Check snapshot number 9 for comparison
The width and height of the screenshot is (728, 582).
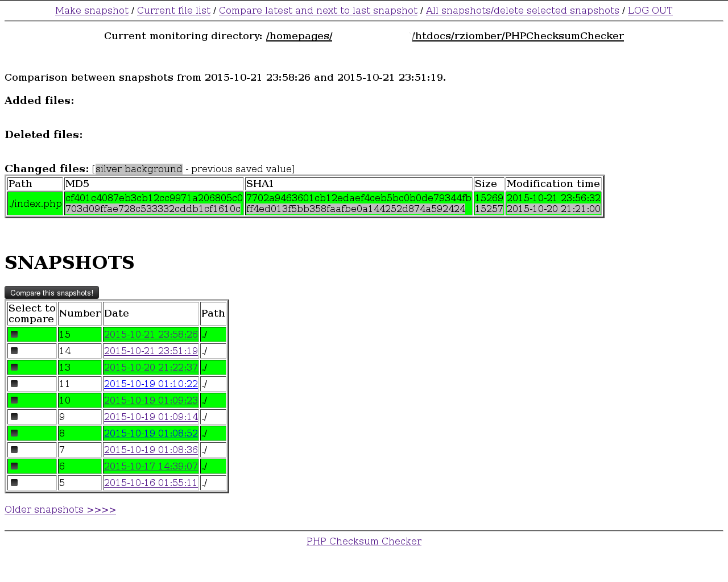click(14, 417)
